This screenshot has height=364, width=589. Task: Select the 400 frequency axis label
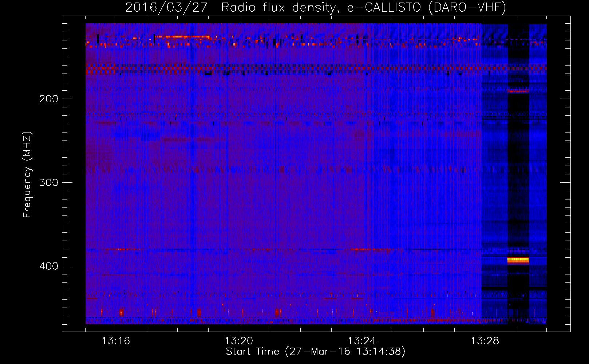[x=49, y=266]
